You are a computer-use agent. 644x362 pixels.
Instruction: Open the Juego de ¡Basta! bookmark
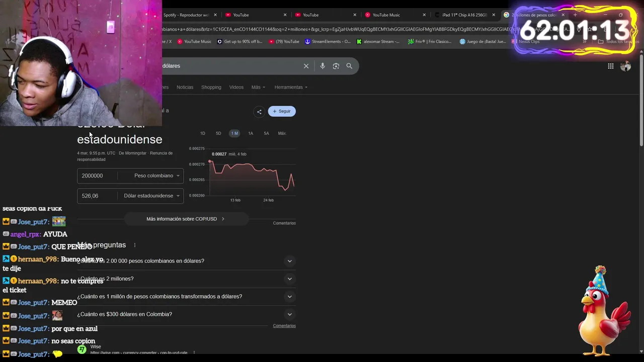coord(483,42)
